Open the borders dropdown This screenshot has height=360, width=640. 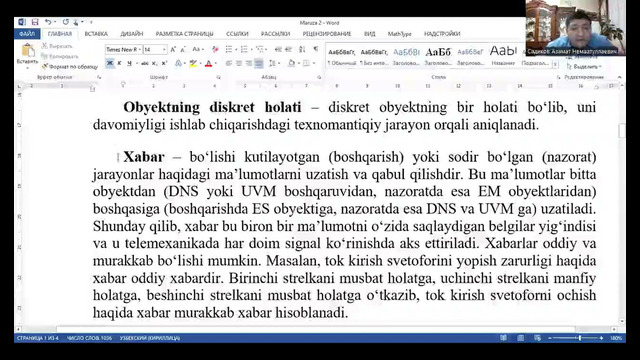314,63
